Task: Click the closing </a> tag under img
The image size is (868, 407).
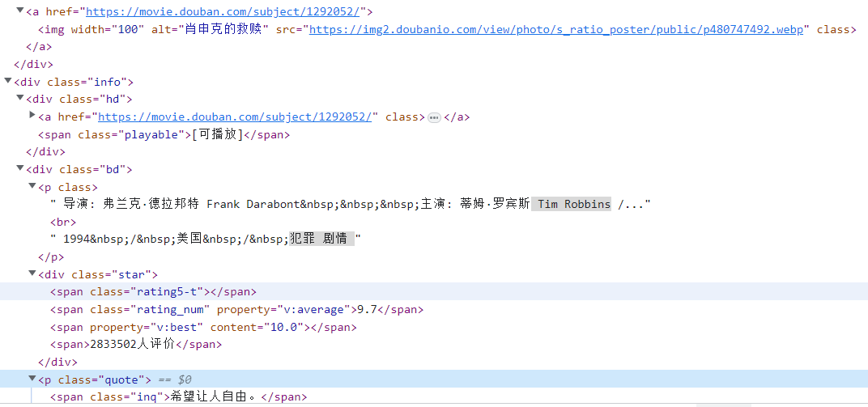Action: 39,47
